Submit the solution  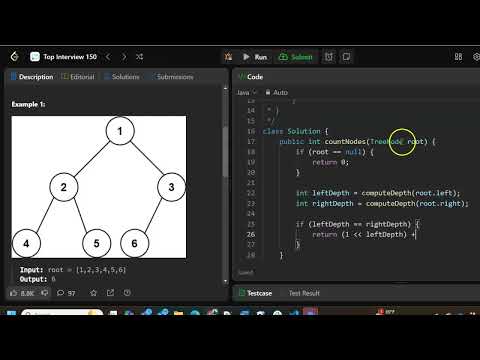point(296,57)
